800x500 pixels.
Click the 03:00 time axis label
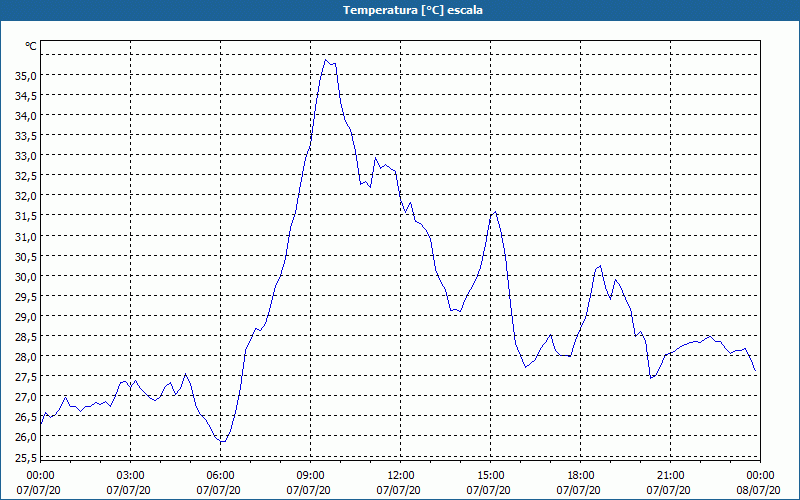tap(131, 476)
